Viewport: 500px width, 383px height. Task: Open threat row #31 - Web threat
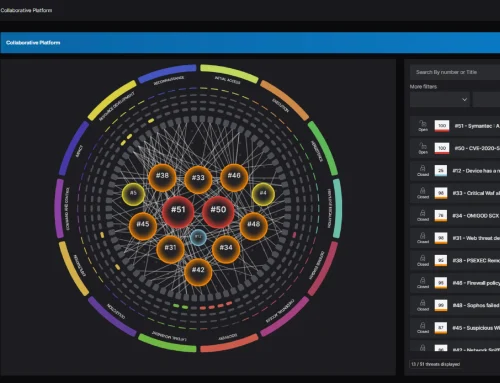[x=455, y=238]
